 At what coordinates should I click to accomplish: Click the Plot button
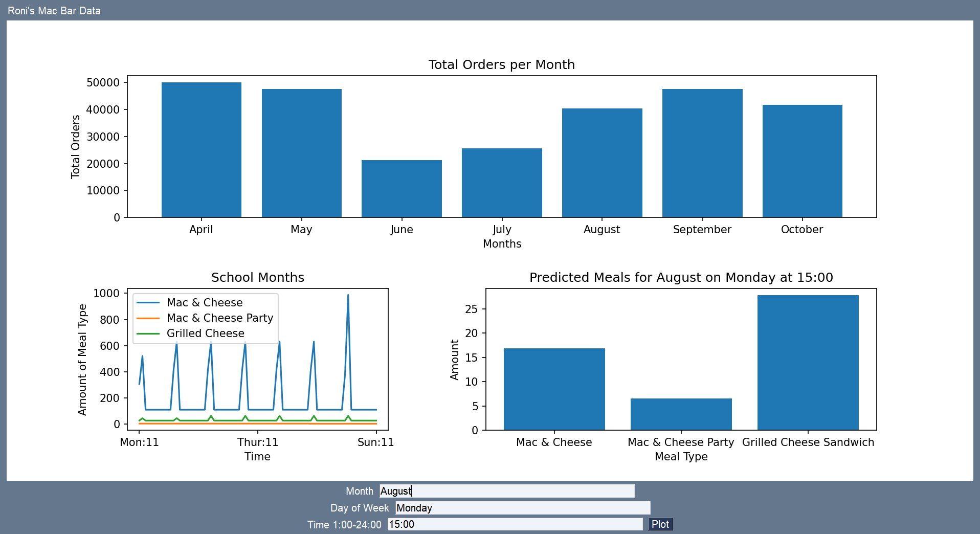660,524
